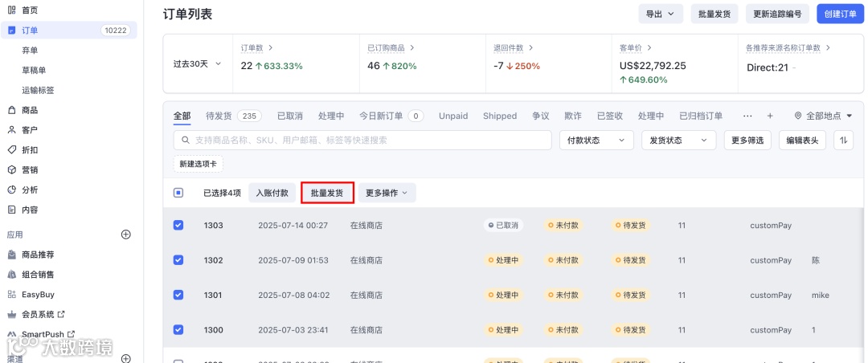The image size is (868, 363).
Task: Open the 付款状态 filter dropdown
Action: [x=596, y=140]
